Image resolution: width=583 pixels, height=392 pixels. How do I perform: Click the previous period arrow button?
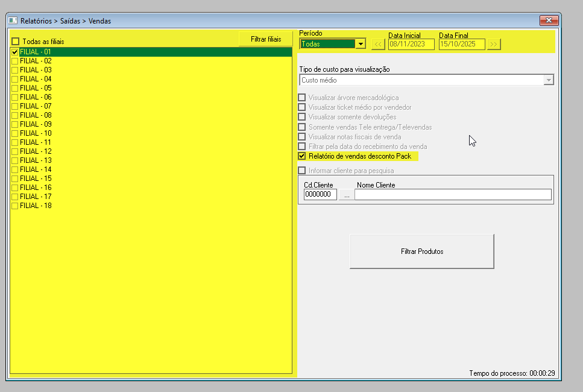378,44
